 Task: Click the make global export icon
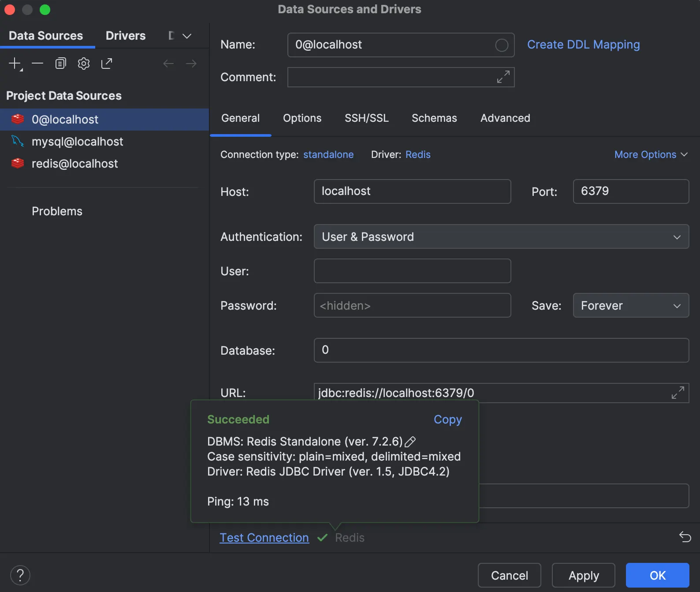coord(107,64)
